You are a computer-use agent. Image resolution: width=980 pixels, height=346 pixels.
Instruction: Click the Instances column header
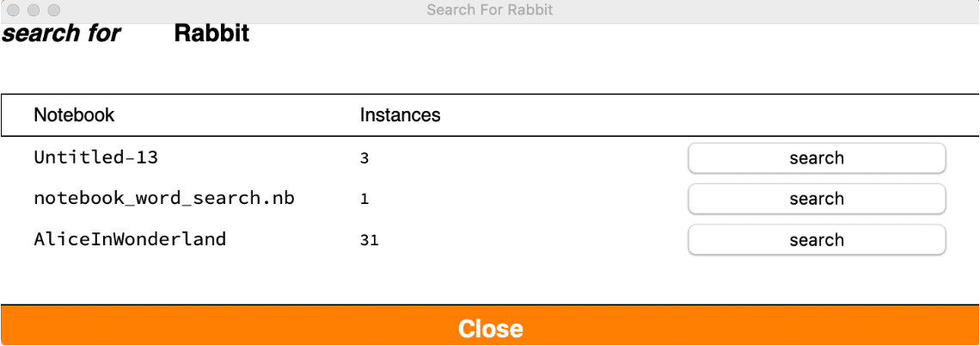pyautogui.click(x=400, y=115)
